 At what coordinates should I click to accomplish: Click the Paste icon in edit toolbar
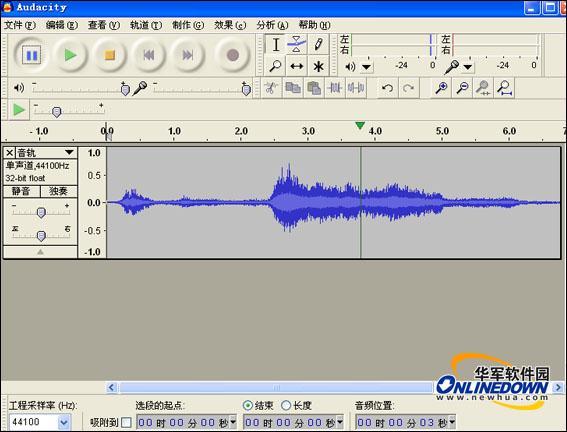point(314,88)
